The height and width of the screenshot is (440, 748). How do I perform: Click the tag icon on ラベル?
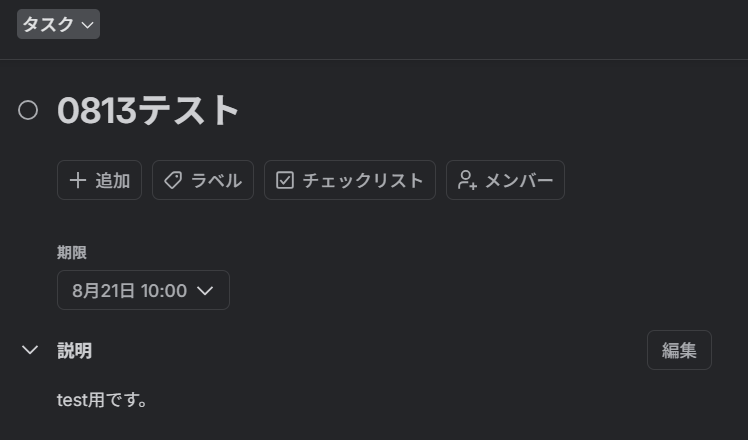173,180
